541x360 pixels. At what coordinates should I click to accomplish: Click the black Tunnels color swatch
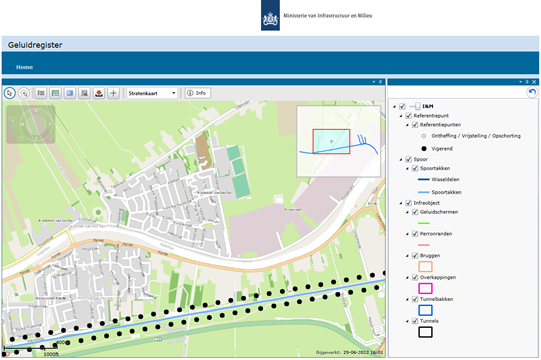pos(425,332)
